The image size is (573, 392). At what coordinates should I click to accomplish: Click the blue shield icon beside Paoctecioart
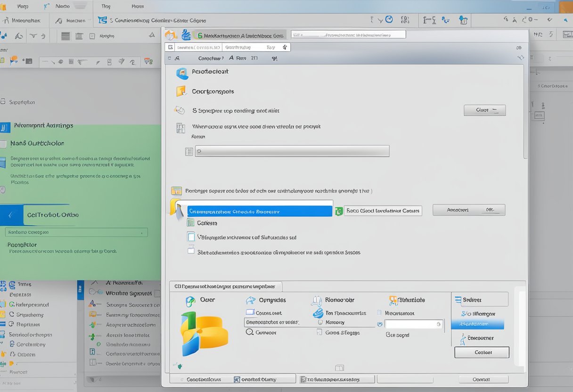click(182, 73)
